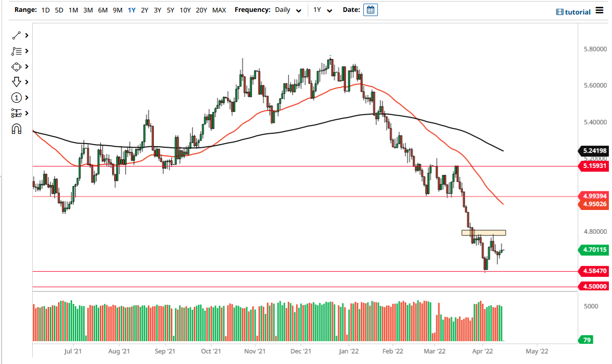Click the highlighted resistance zone box on chart
The height and width of the screenshot is (364, 612).
(484, 232)
